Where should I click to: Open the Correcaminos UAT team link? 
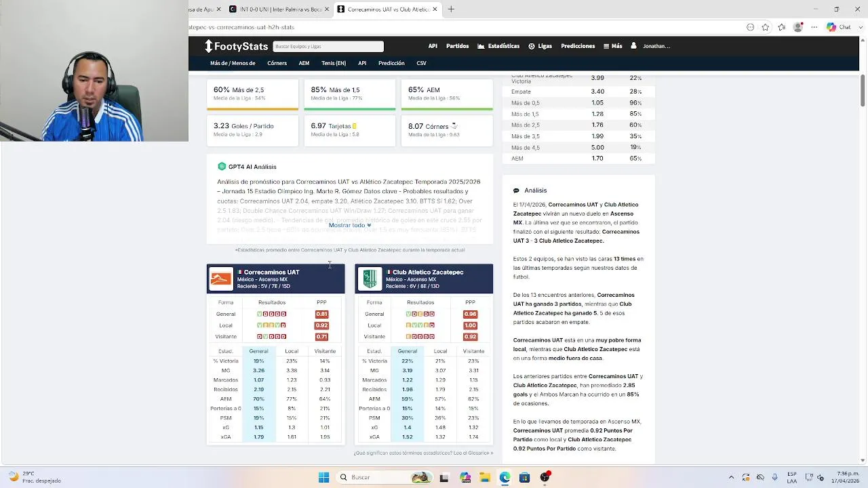271,272
